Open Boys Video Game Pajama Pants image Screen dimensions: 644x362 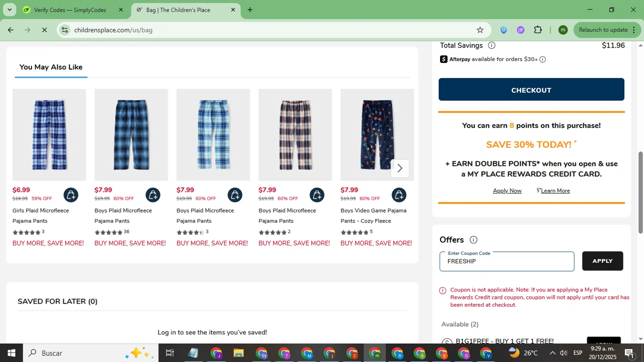click(x=377, y=135)
